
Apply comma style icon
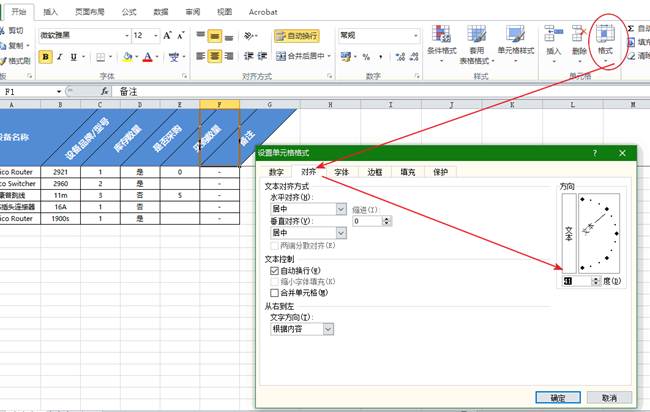click(x=381, y=56)
